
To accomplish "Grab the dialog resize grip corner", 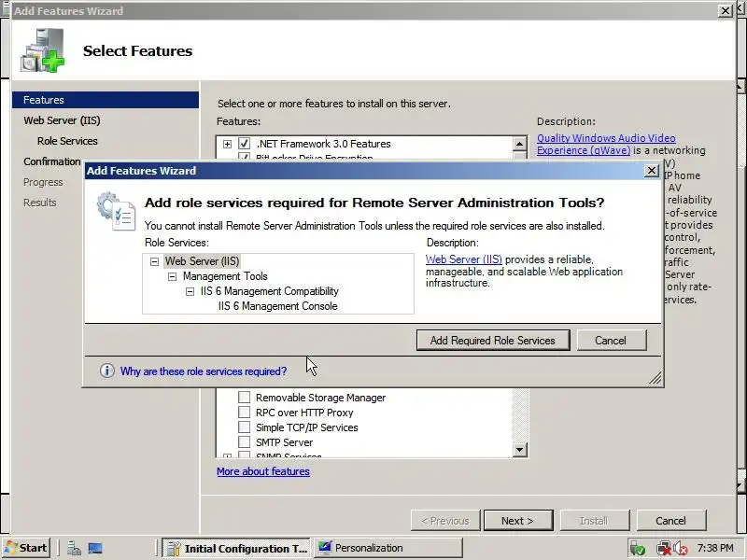I will click(655, 378).
